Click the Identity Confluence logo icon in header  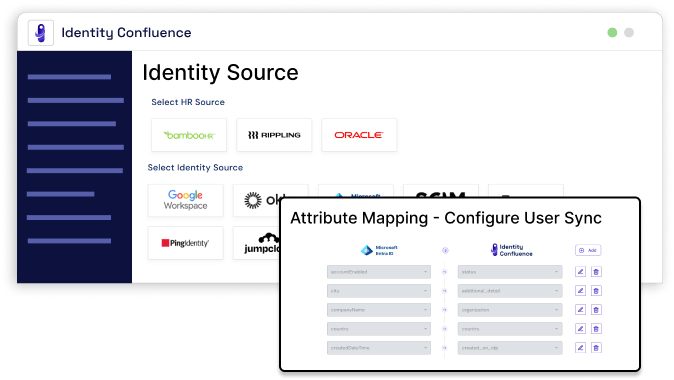click(41, 33)
